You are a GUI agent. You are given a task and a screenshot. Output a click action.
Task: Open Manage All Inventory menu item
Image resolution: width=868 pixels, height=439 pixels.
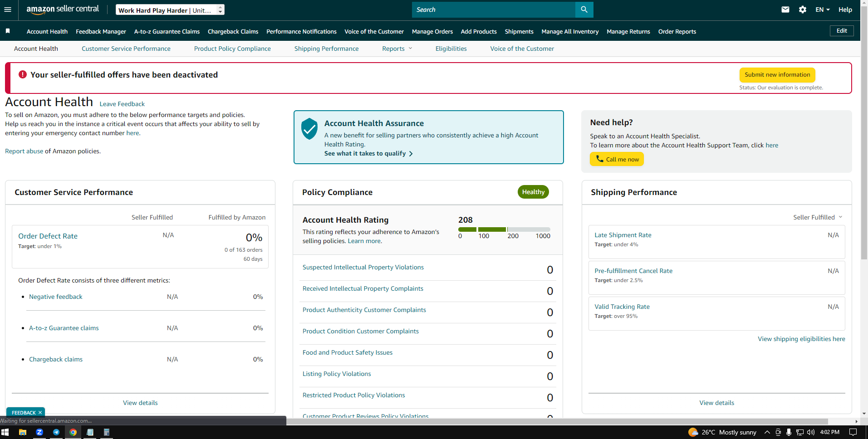[x=570, y=31]
